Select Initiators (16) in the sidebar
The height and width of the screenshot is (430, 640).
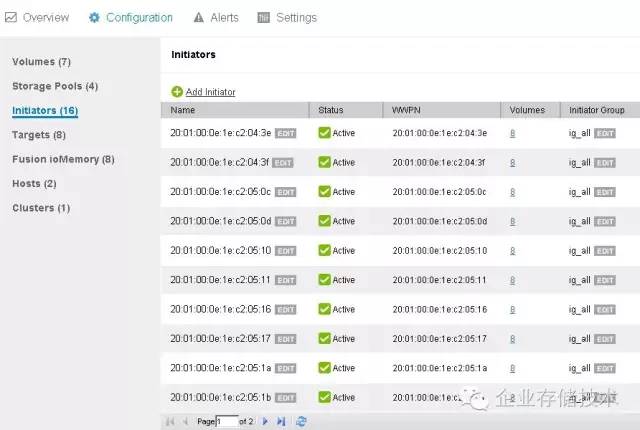click(x=45, y=111)
